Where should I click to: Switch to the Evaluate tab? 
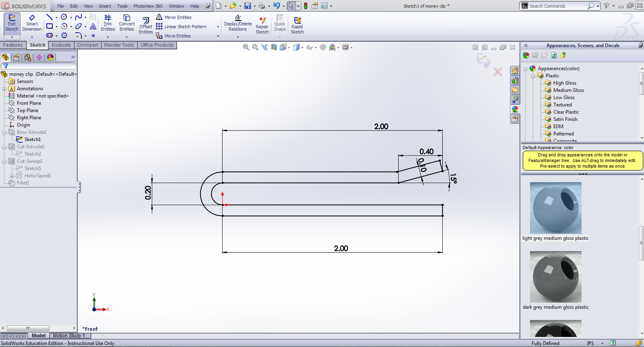(61, 45)
